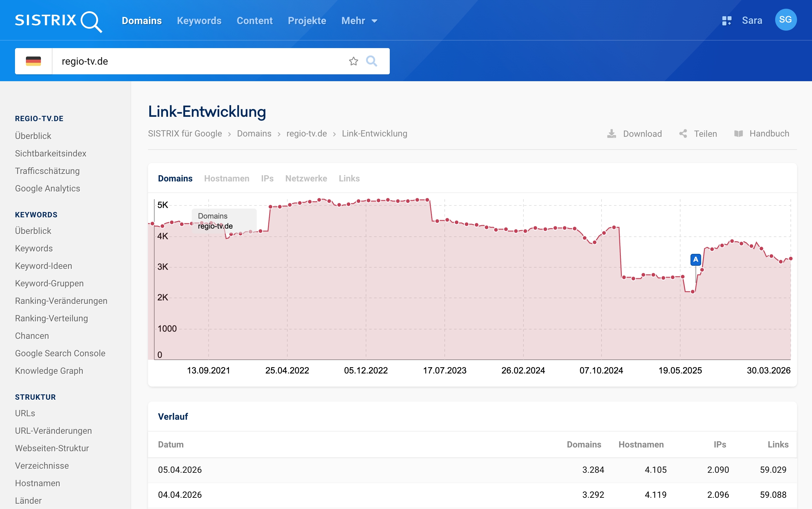Select Knowledge Graph in the sidebar
This screenshot has width=812, height=509.
point(49,371)
